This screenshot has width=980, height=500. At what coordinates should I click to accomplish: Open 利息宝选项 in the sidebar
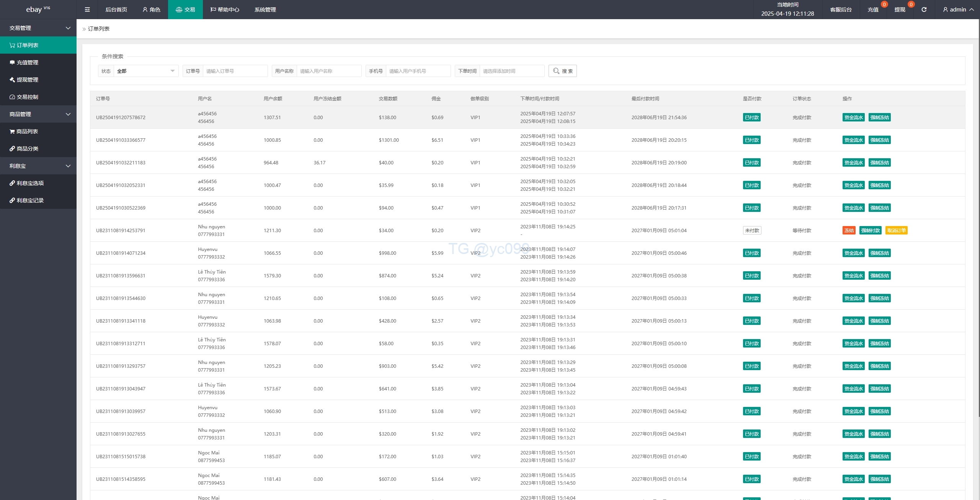click(x=27, y=183)
